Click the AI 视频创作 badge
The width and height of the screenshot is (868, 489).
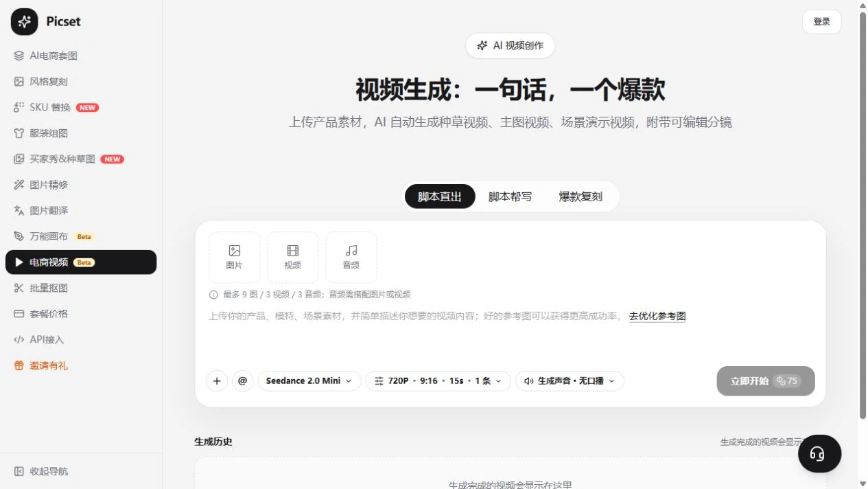510,45
